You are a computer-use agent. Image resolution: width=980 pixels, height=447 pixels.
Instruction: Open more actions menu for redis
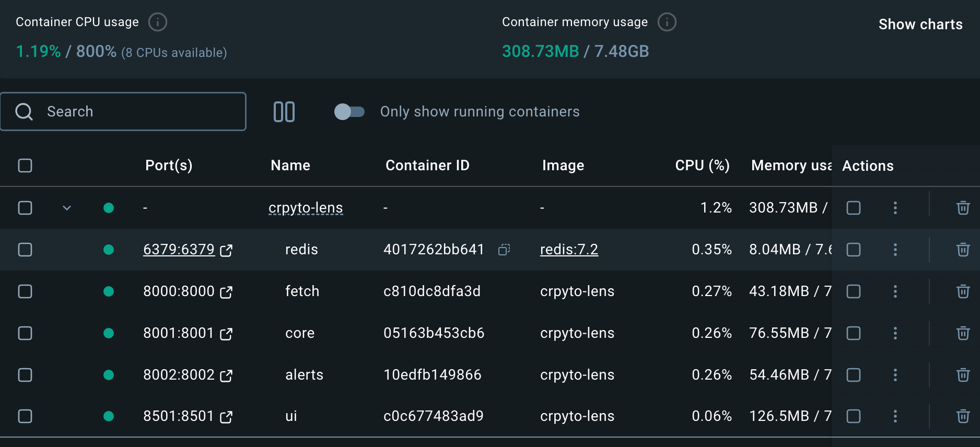point(895,250)
